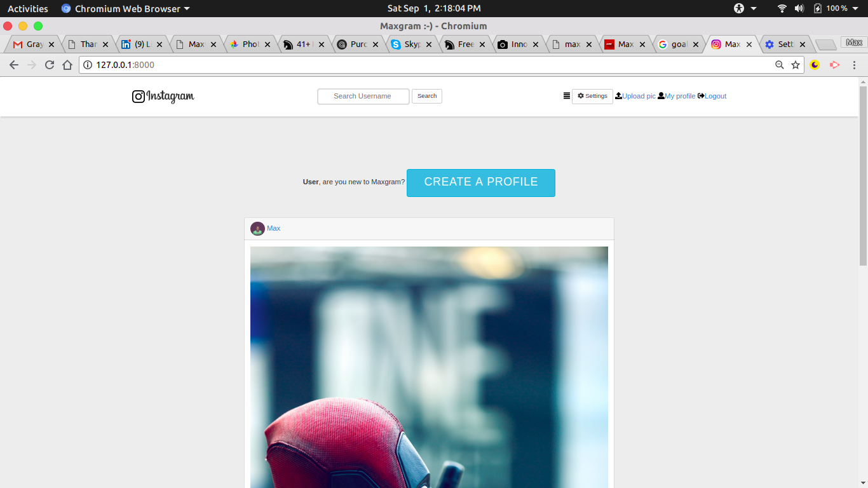Switch to the Gmail browser tab
The width and height of the screenshot is (868, 488).
pyautogui.click(x=32, y=44)
